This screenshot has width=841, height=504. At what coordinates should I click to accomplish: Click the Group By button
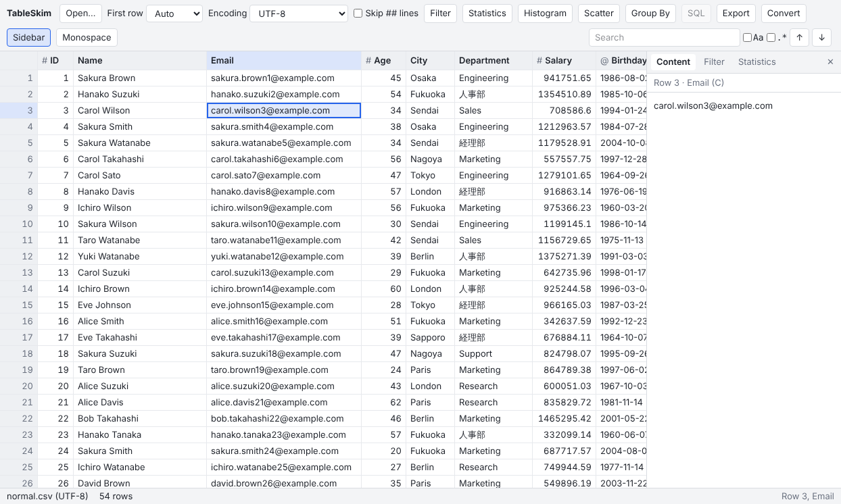click(x=650, y=14)
